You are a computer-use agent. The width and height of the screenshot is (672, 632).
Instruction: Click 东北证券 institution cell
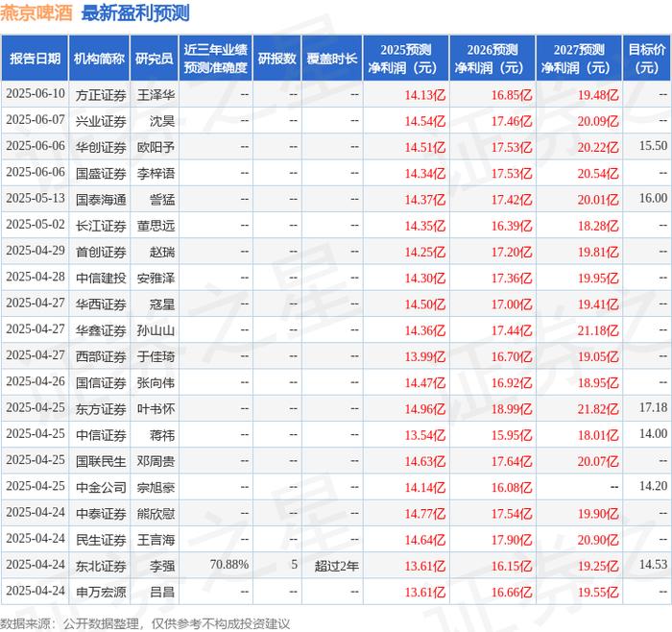point(101,566)
